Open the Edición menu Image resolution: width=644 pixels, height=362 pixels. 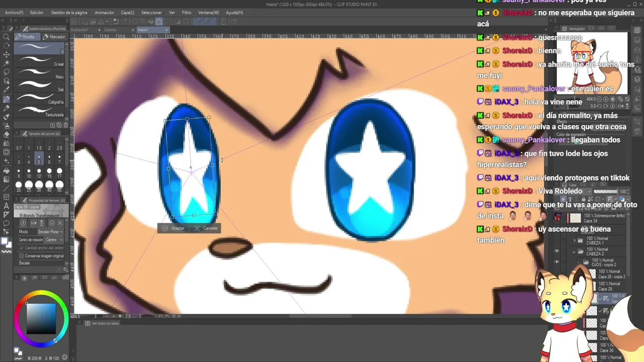37,13
